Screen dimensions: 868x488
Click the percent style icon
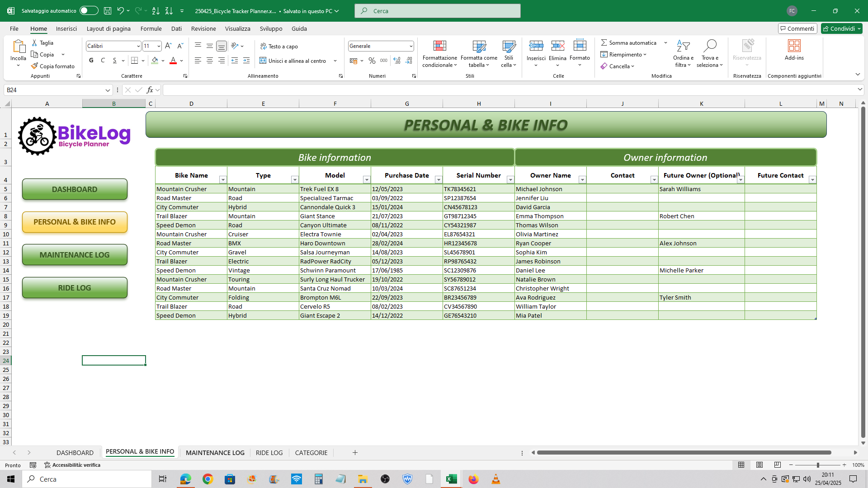tap(372, 61)
